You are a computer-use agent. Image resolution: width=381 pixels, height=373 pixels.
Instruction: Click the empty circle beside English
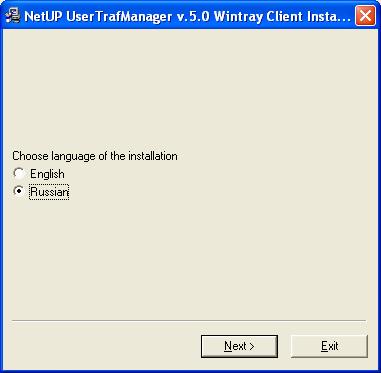(18, 174)
